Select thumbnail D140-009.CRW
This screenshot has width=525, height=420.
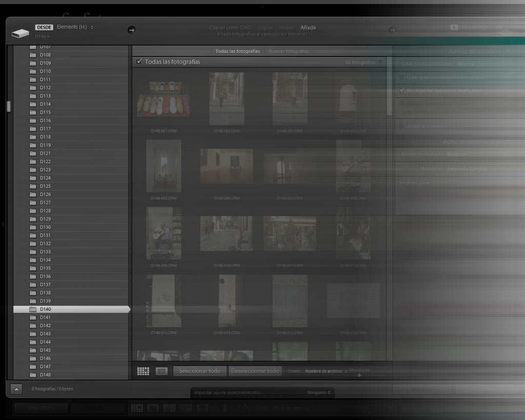point(164,233)
